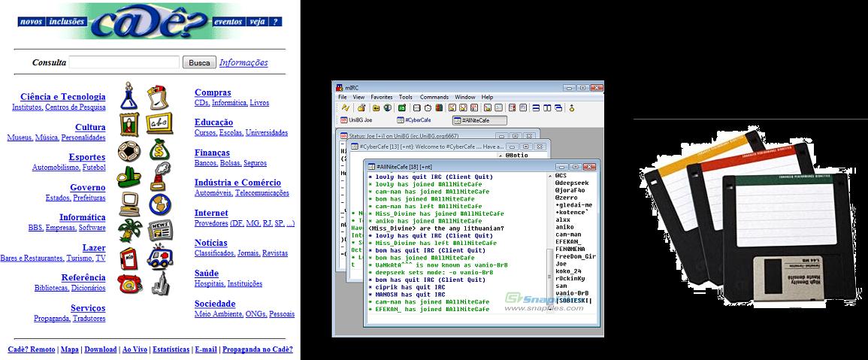The height and width of the screenshot is (360, 868).
Task: Click the colored books icon in mIRC toolbar
Action: click(439, 107)
